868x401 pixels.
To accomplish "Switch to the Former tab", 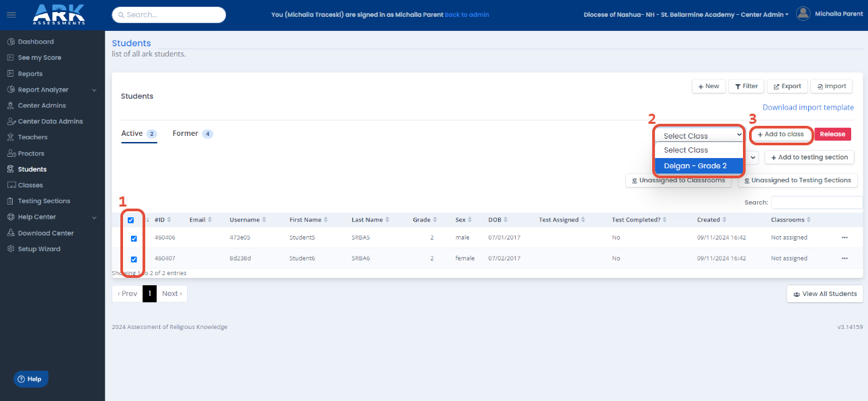I will [193, 134].
